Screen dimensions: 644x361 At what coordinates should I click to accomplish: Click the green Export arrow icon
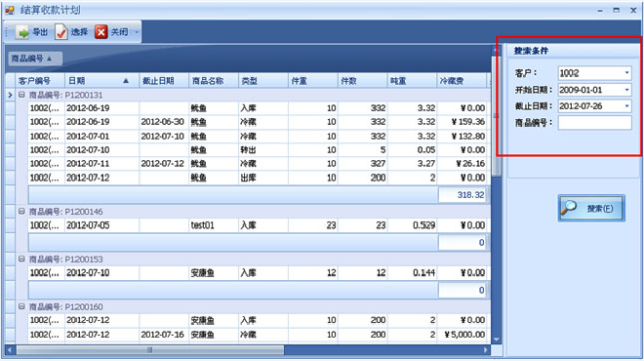point(23,32)
